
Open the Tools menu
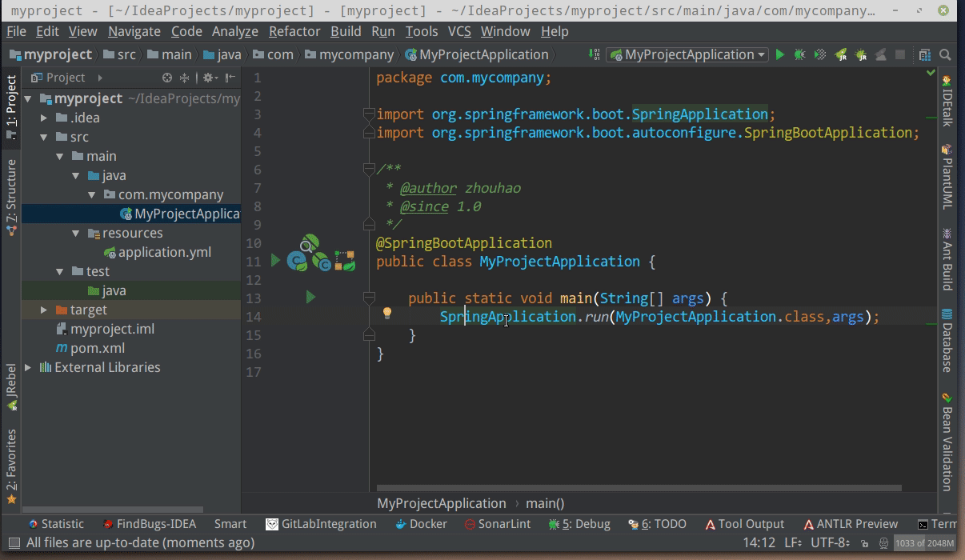(x=422, y=31)
